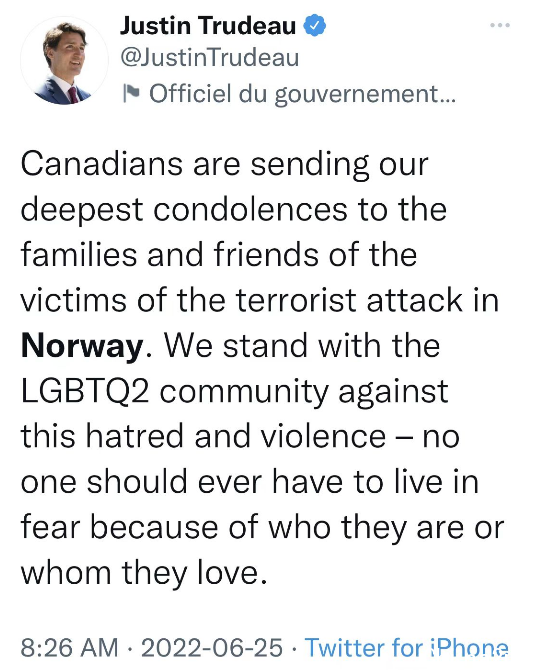Viewport: 535px width, 670px height.
Task: Click the 8:26 AM timestamp
Action: [69, 647]
